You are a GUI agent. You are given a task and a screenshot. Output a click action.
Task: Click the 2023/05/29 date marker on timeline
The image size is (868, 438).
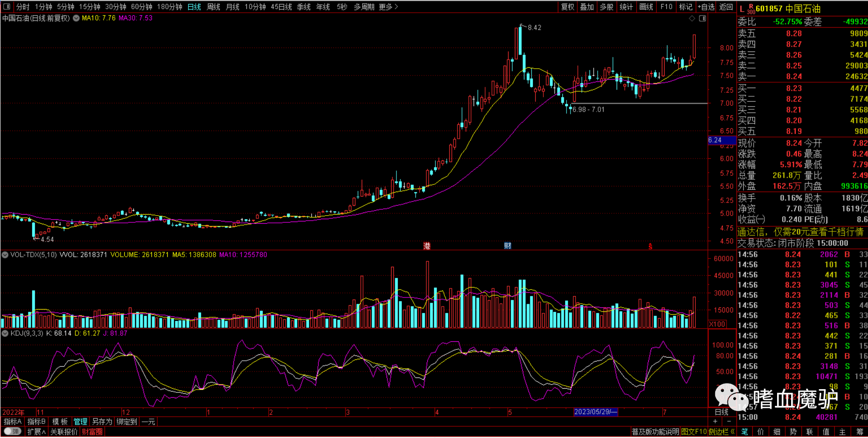click(595, 412)
